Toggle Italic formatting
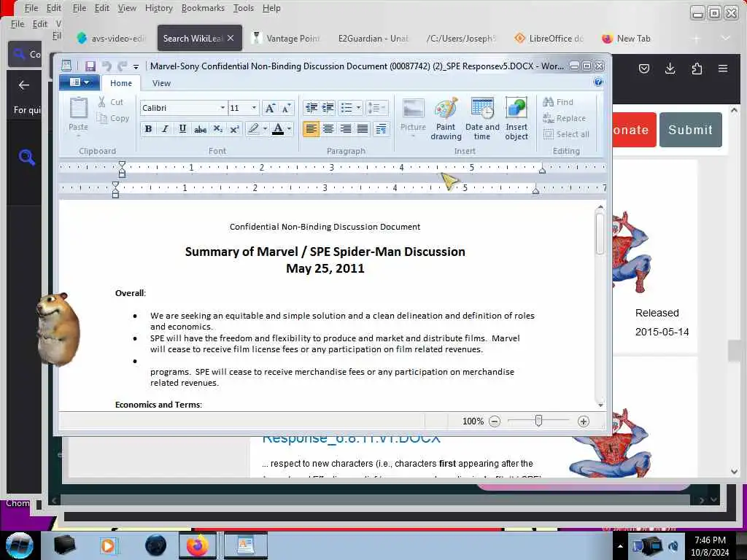Image resolution: width=747 pixels, height=560 pixels. pyautogui.click(x=166, y=128)
